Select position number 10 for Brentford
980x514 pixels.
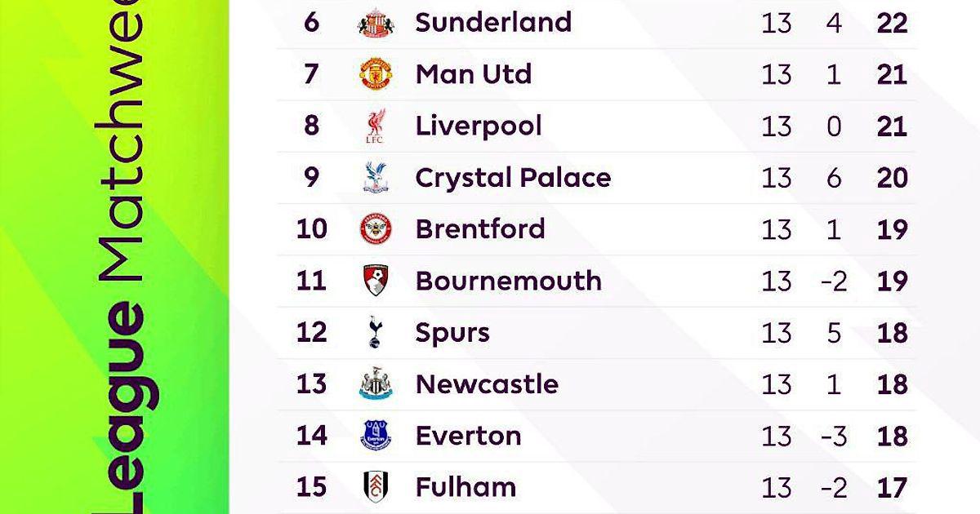(x=311, y=229)
